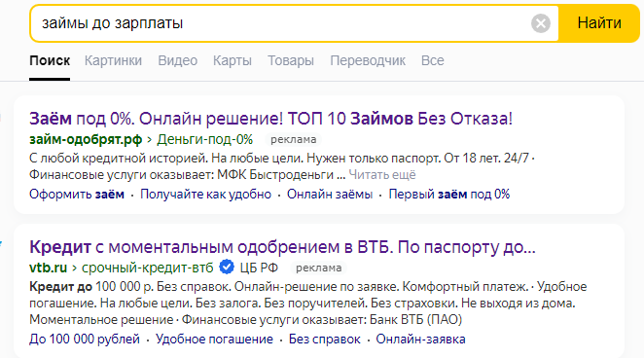644x358 pixels.
Task: Switch to the Переводчик tab
Action: point(368,60)
